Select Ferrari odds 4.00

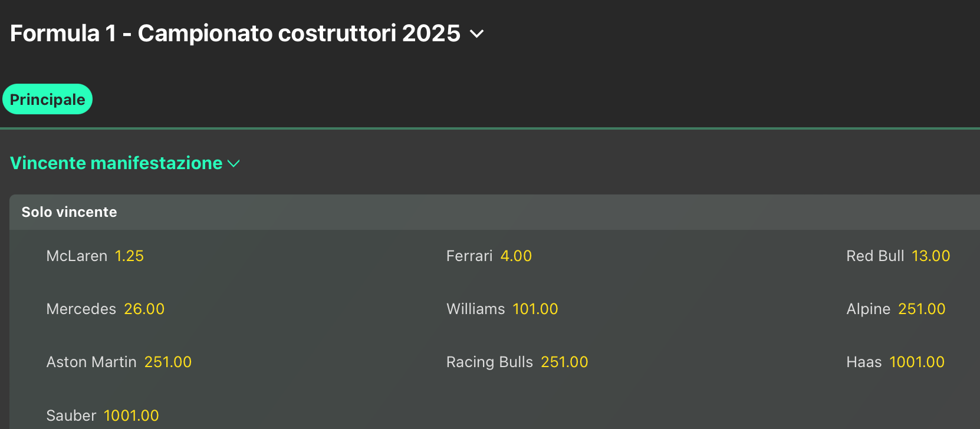pos(516,256)
